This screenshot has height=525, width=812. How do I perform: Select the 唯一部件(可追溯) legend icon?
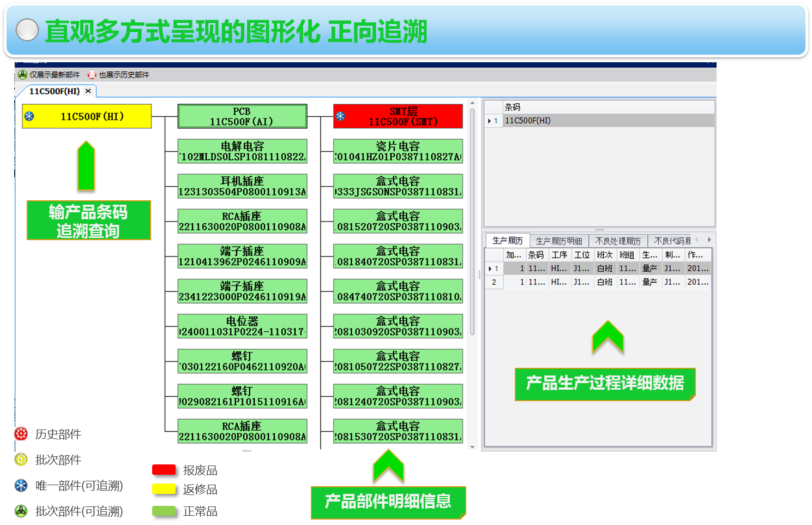tap(21, 486)
